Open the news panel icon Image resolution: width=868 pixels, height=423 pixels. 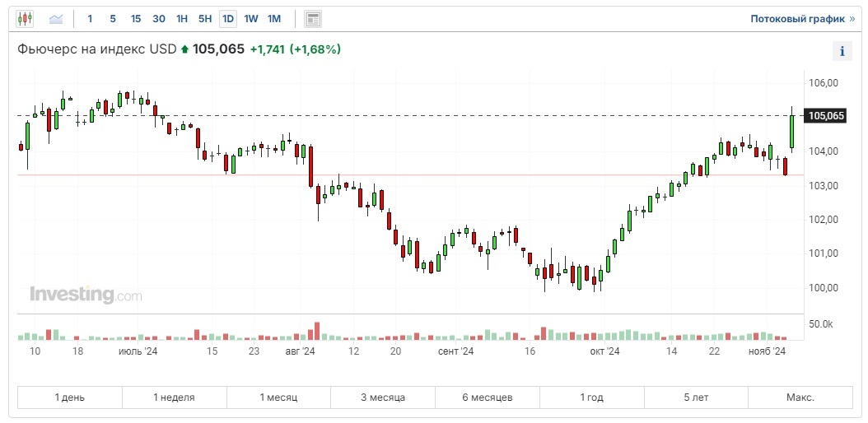(313, 20)
